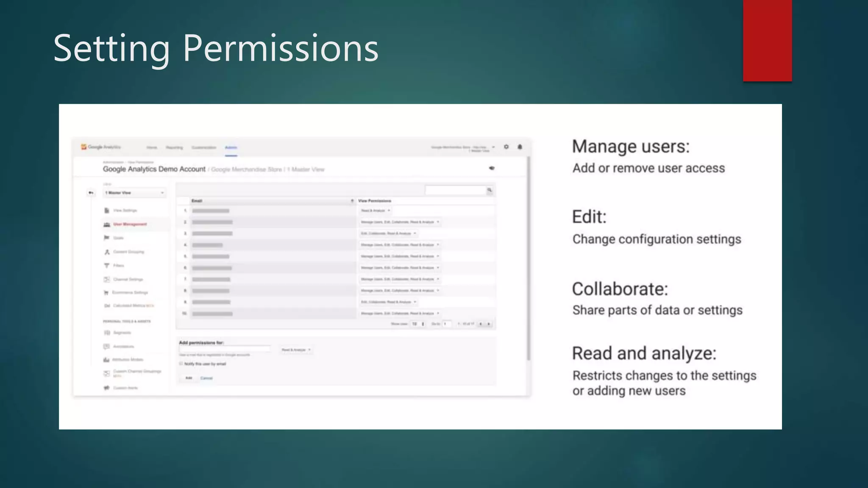Click blurred email in row 1

[x=211, y=211]
